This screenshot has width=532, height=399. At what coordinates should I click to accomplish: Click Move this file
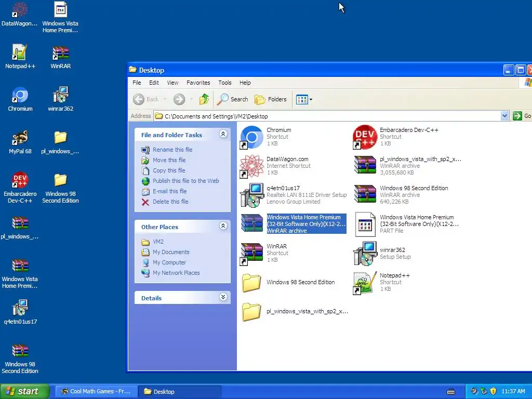(x=164, y=160)
